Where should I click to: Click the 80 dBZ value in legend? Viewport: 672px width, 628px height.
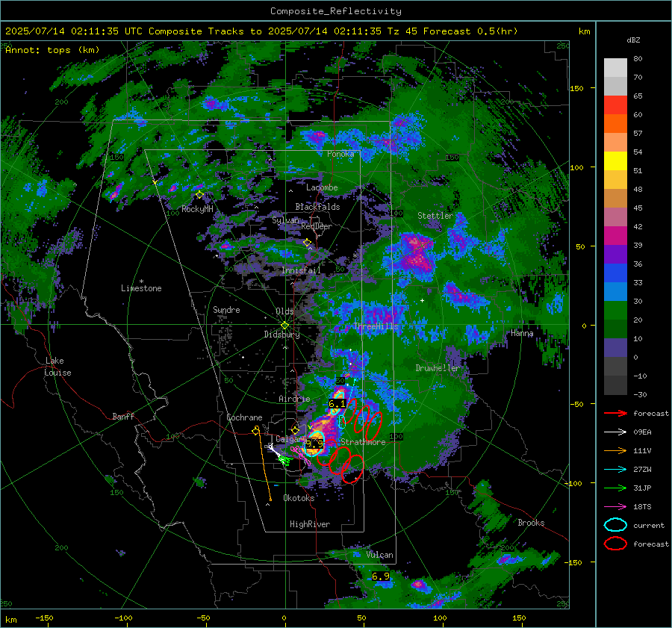(638, 59)
